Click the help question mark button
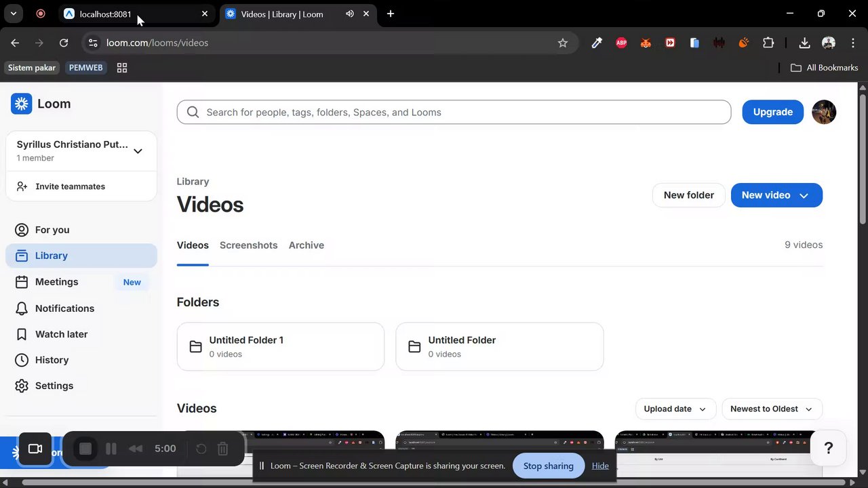Viewport: 868px width, 488px height. 828,448
